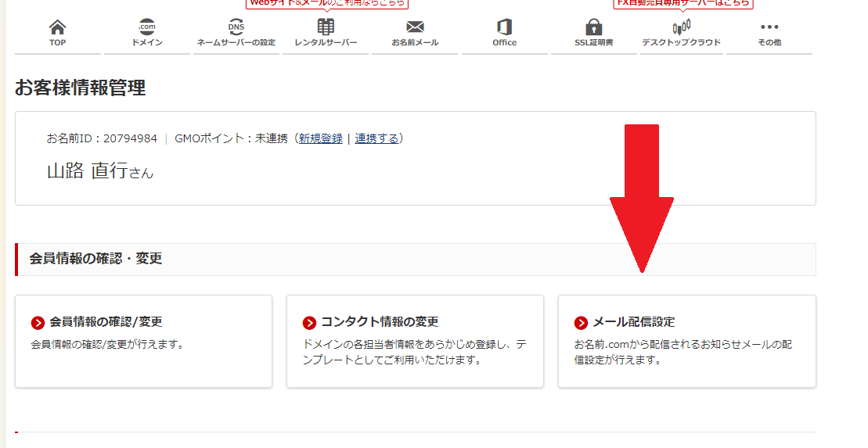Open レンタルサーバー menu label

(x=326, y=42)
